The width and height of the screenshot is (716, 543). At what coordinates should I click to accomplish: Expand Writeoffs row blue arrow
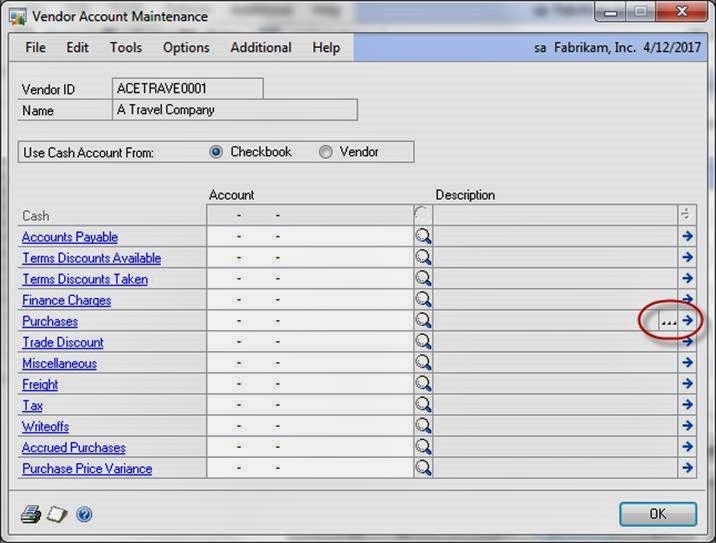click(x=687, y=426)
